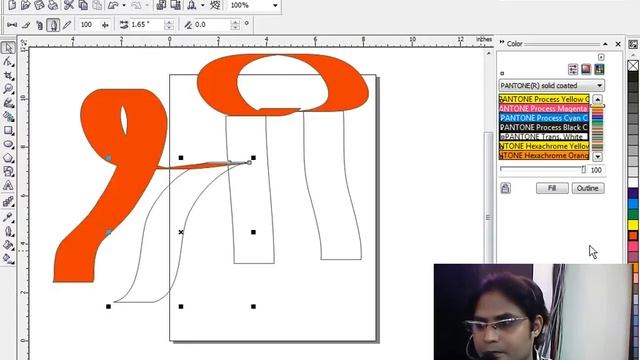Decrease the calligraphic angle 0.0 spinner
This screenshot has height=360, width=640.
pyautogui.click(x=235, y=27)
